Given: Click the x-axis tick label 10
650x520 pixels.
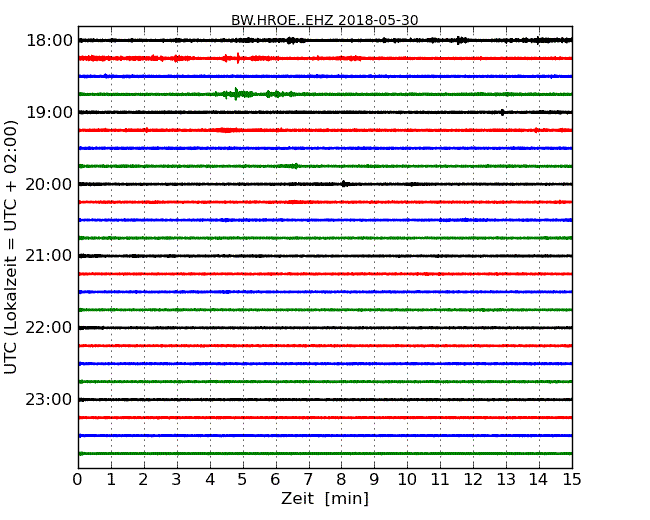Looking at the screenshot, I should coord(407,480).
